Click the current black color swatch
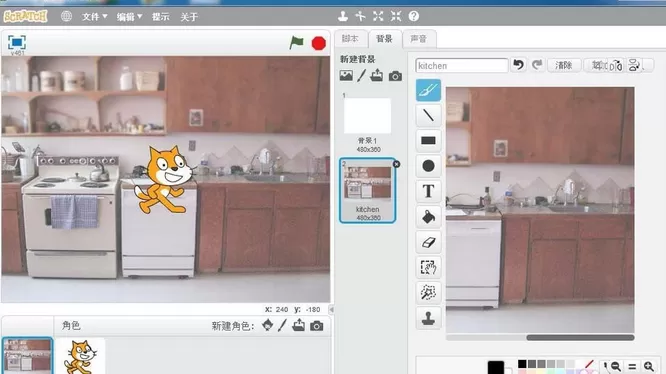666x374 pixels. click(496, 367)
